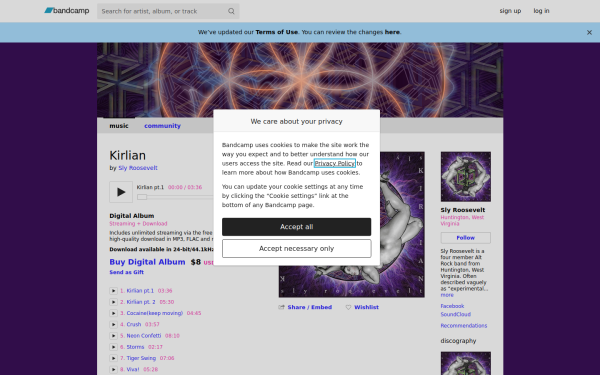Click the share icon beside Share / Embed

click(x=282, y=307)
